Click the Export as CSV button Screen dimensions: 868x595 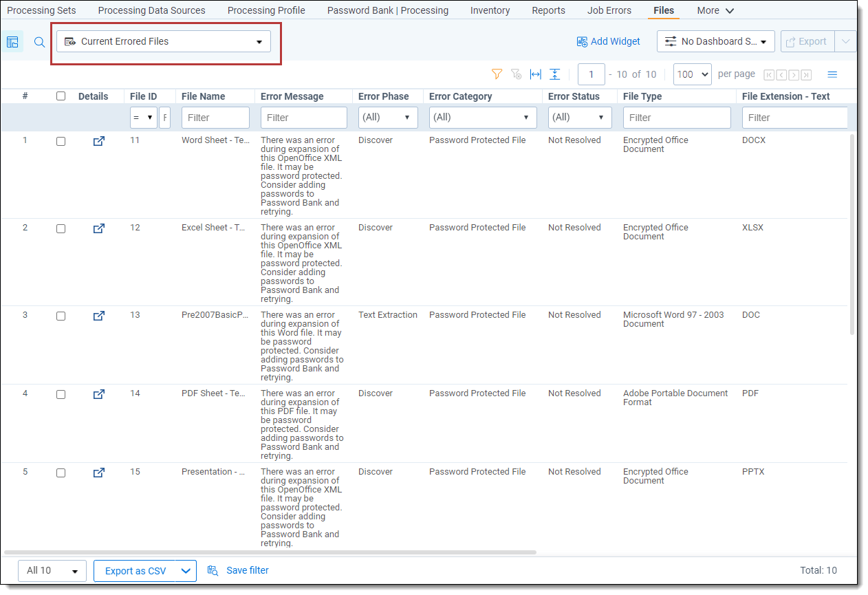tap(135, 571)
